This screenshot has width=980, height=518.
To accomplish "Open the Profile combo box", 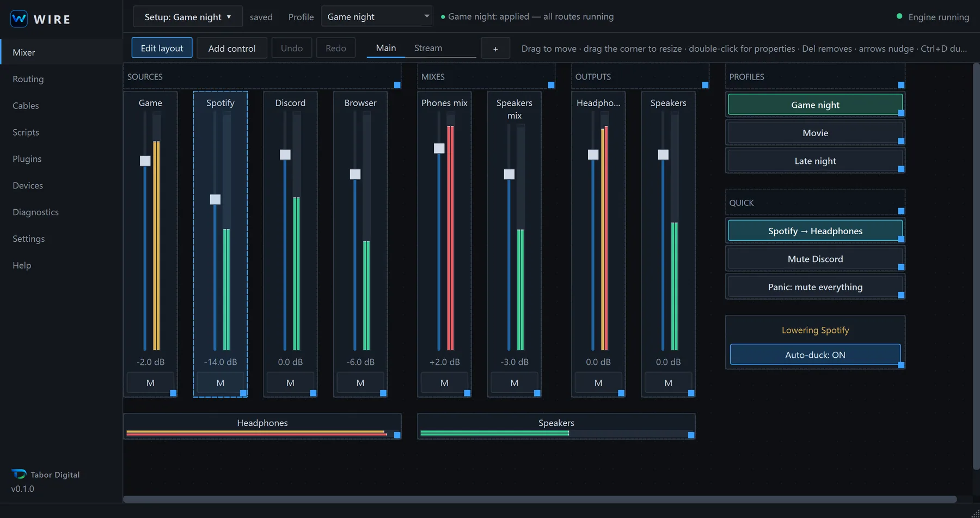I will click(377, 17).
